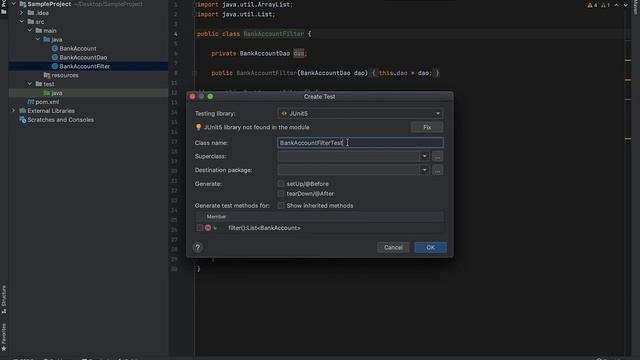Click the method icon beside filter()

tap(208, 228)
